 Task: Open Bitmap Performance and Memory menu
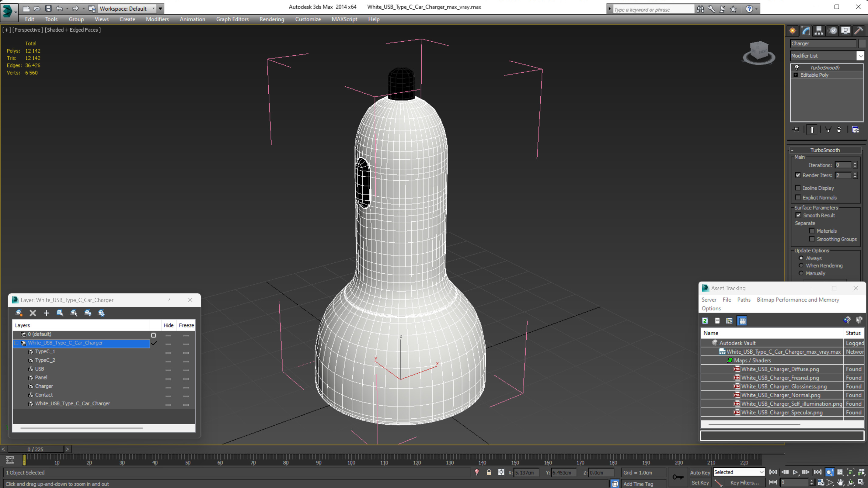pos(798,300)
